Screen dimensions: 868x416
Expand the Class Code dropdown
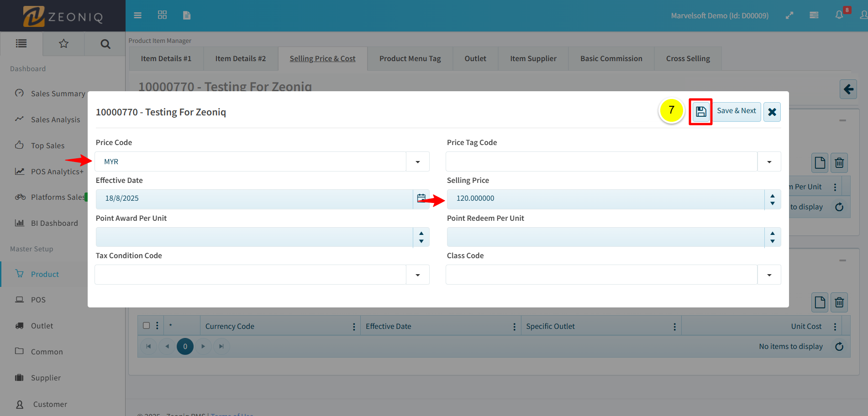[769, 275]
